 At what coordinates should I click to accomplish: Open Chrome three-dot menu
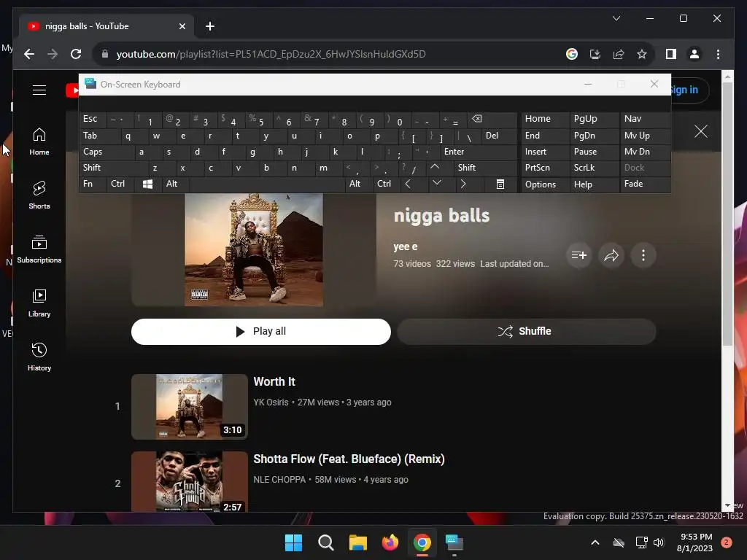point(718,54)
